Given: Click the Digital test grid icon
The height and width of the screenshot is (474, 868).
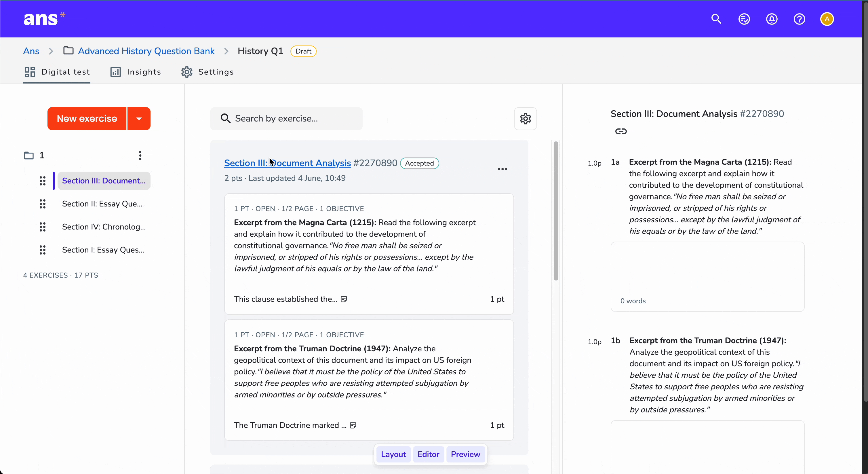Looking at the screenshot, I should [30, 72].
